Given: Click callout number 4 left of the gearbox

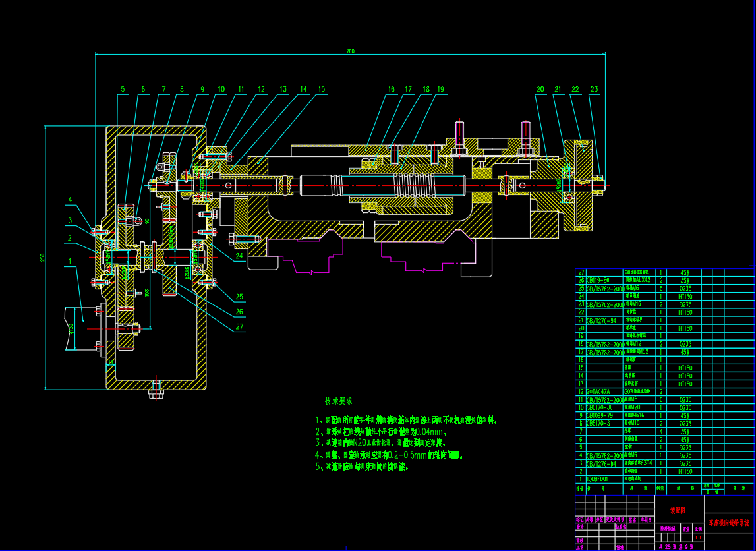Looking at the screenshot, I should coord(69,200).
